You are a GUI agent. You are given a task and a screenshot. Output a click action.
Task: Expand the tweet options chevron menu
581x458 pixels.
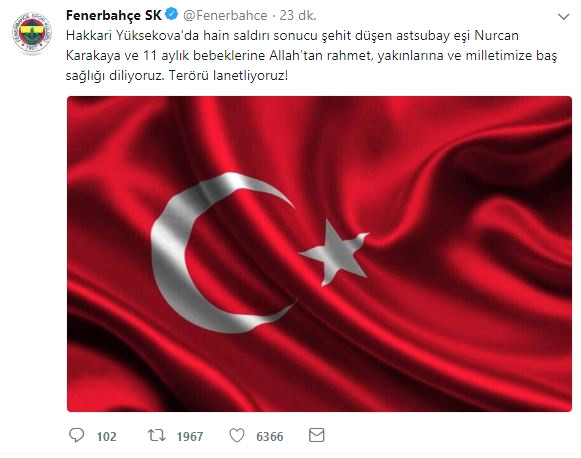click(x=564, y=17)
